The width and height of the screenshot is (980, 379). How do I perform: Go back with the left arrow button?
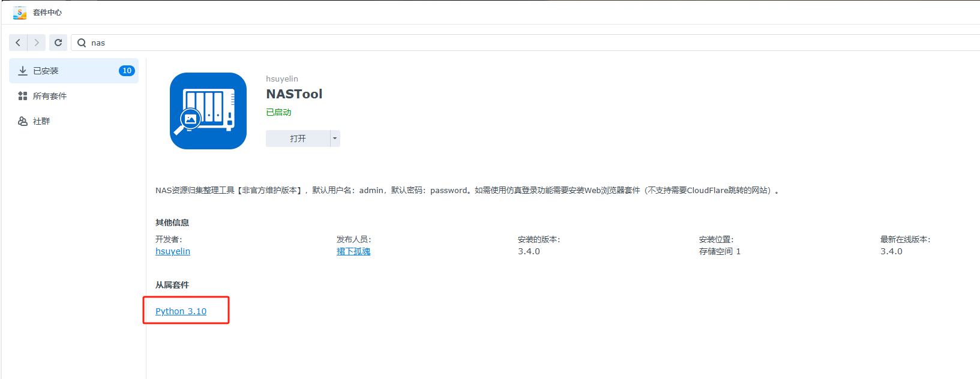click(18, 43)
